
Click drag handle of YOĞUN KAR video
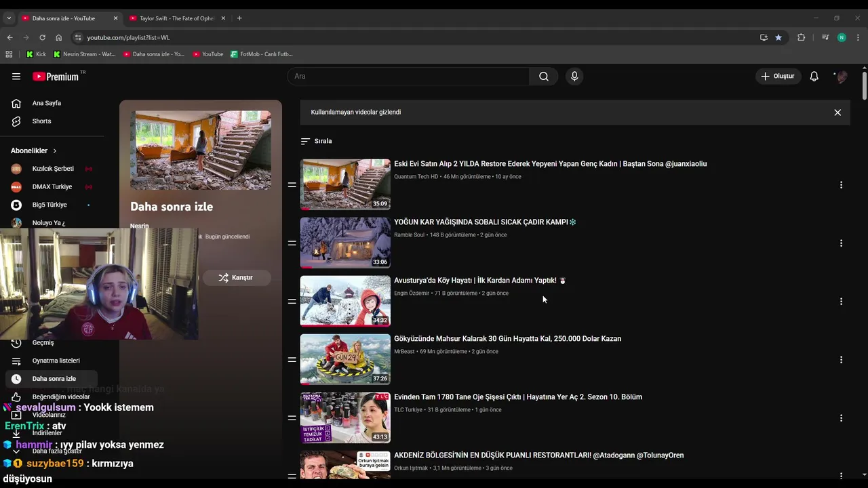292,243
